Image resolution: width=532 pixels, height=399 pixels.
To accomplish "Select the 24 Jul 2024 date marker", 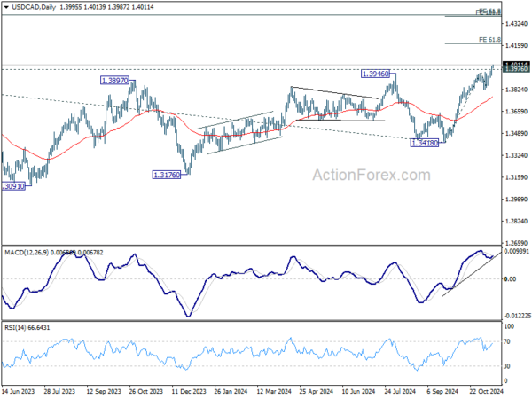I will tap(401, 391).
